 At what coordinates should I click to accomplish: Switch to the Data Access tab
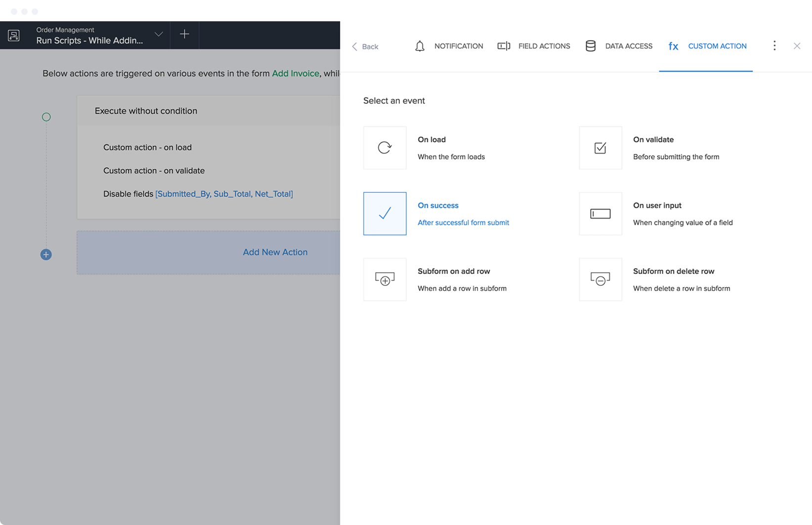[x=619, y=46]
